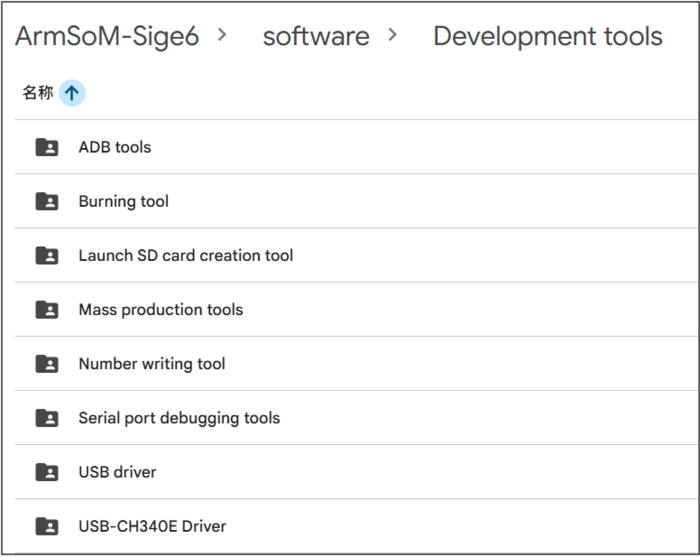700x557 pixels.
Task: Go to ArmSoM-Sige6 in the breadcrumb
Action: 107,37
